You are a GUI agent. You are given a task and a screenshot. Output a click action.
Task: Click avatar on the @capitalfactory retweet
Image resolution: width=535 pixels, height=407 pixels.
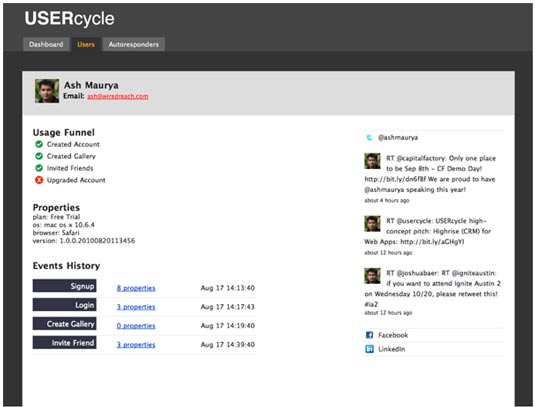click(x=372, y=161)
